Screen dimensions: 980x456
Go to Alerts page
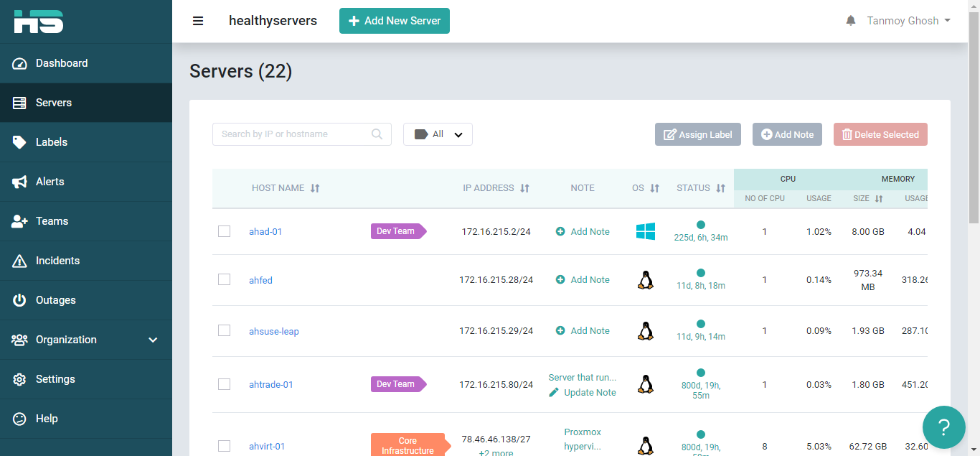click(86, 182)
